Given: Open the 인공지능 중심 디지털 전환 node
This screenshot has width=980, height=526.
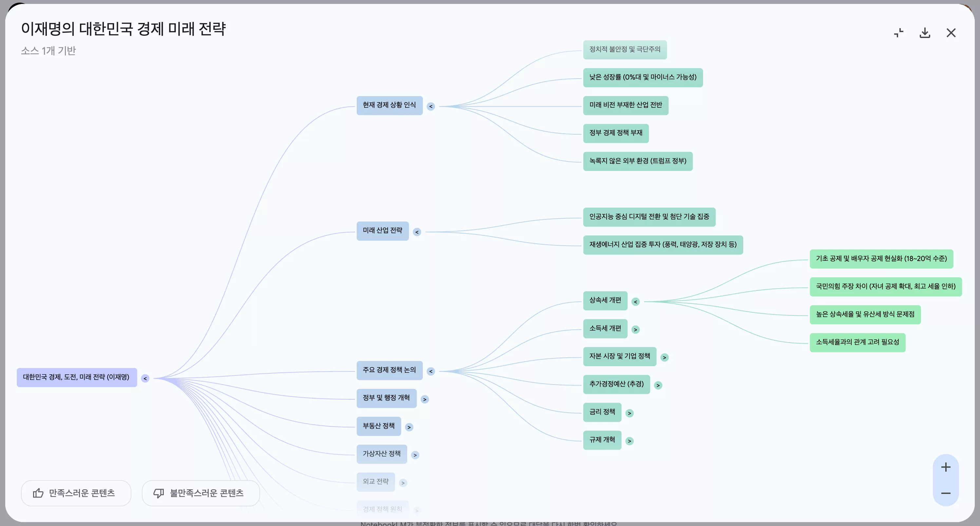Looking at the screenshot, I should click(x=649, y=217).
